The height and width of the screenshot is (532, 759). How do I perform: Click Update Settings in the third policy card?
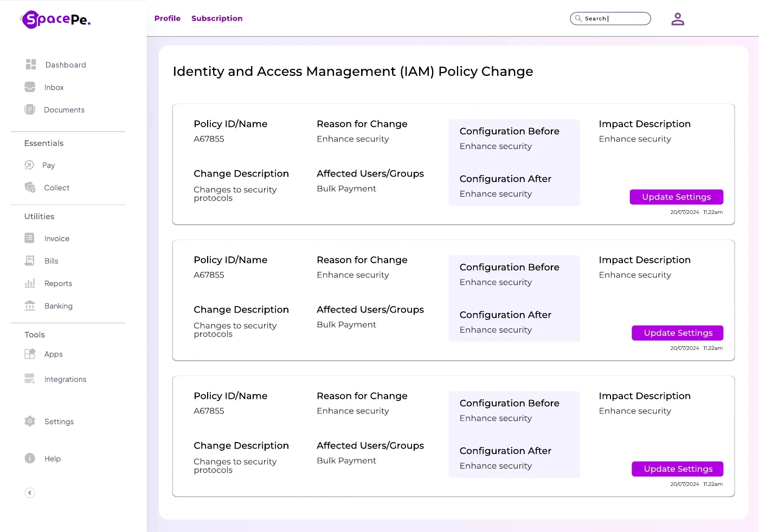point(678,469)
